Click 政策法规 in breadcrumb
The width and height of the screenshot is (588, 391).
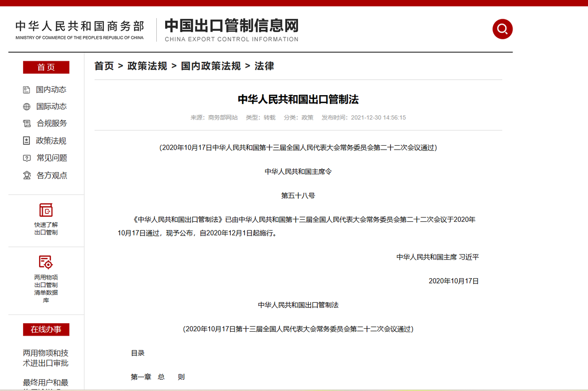tap(147, 66)
